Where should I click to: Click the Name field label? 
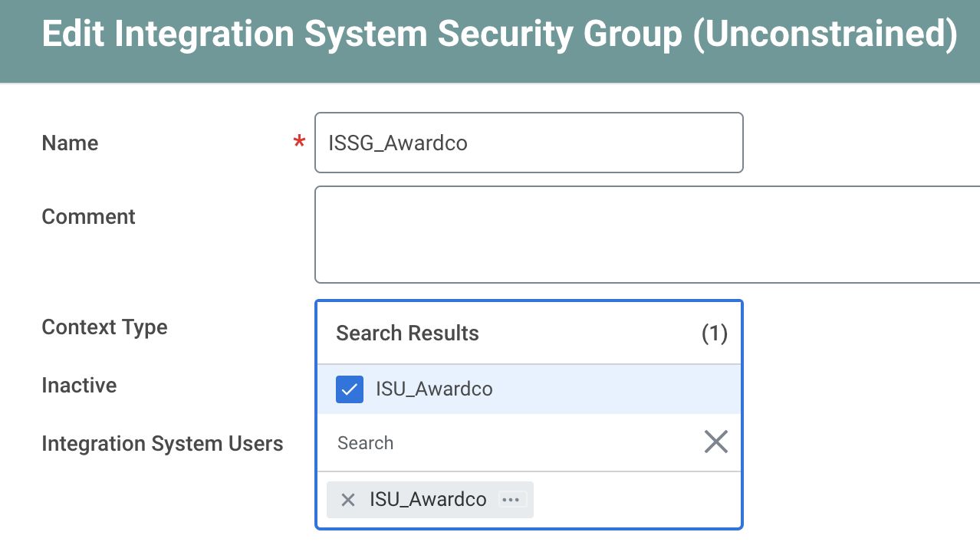point(70,143)
